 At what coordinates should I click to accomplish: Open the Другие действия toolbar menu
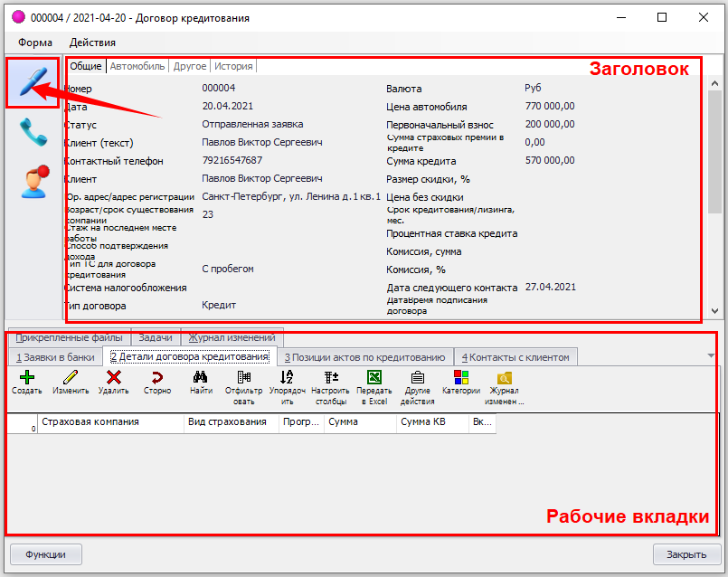tap(417, 377)
